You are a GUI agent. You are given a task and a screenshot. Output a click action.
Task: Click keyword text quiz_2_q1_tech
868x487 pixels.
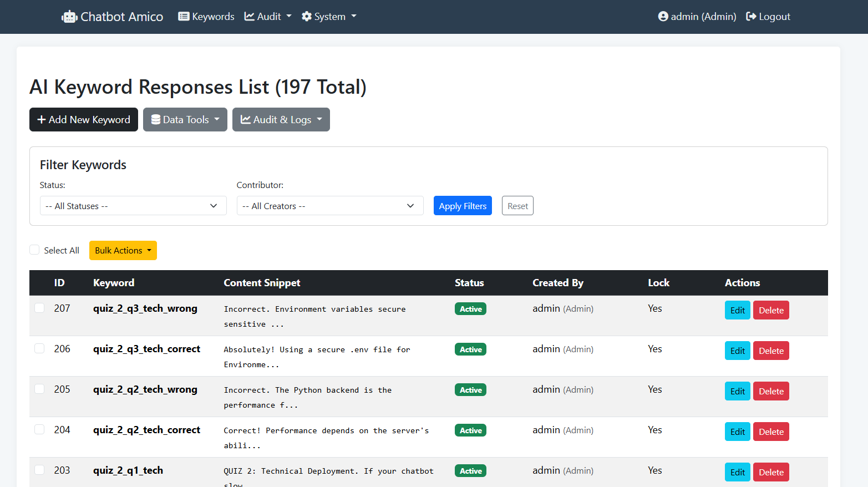click(x=128, y=470)
